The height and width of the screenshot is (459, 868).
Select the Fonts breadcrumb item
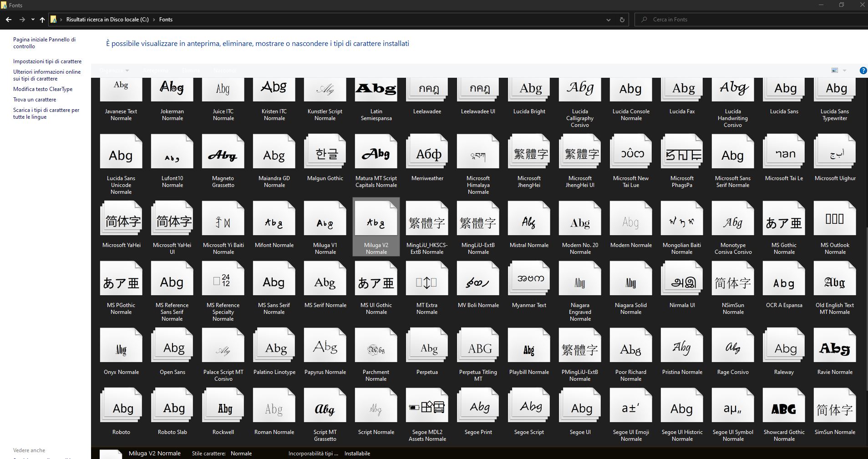(x=166, y=19)
